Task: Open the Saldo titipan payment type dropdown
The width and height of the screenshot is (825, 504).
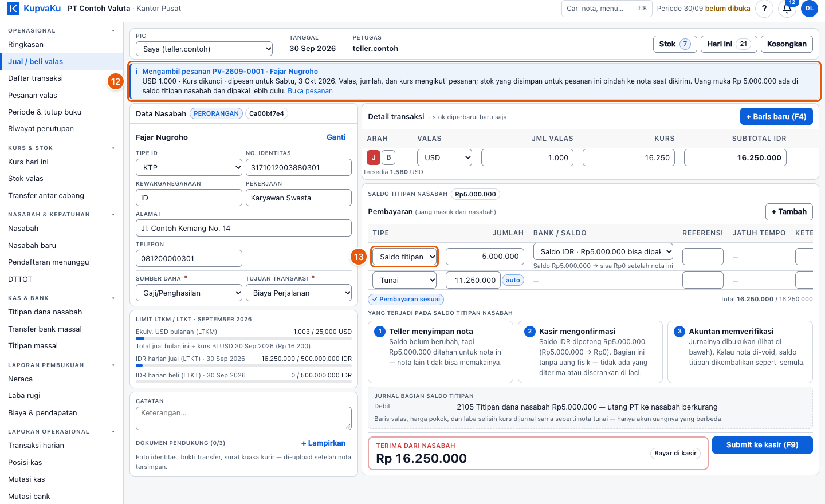Action: [404, 257]
